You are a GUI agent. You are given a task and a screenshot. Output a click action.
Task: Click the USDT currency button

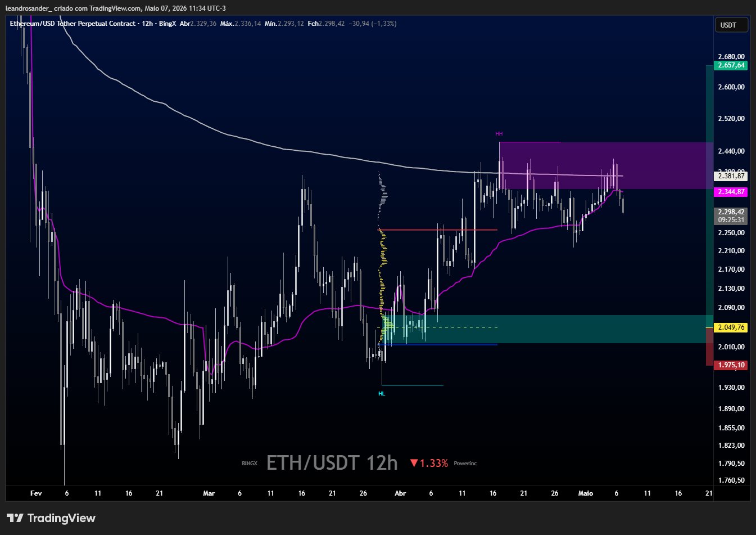click(x=731, y=25)
